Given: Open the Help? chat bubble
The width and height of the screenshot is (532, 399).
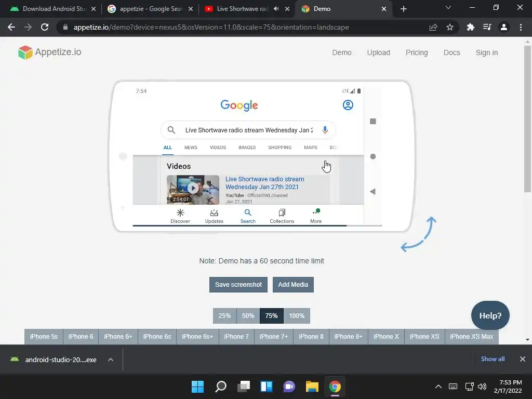Looking at the screenshot, I should (490, 315).
